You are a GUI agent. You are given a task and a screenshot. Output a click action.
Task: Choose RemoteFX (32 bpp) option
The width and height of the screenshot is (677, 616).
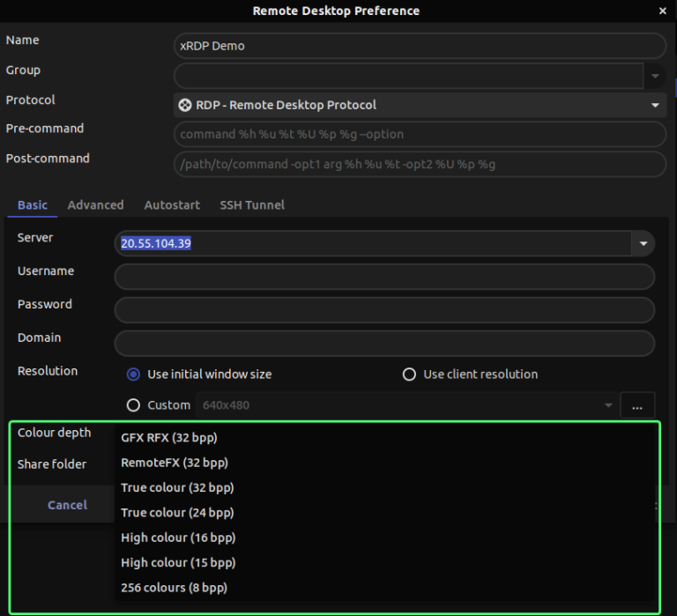[175, 463]
